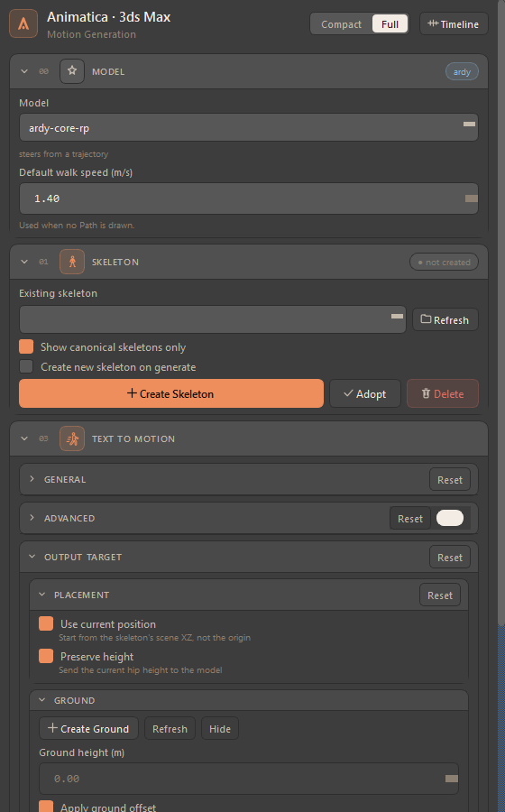
Task: Open the Existing skeleton dropdown
Action: click(x=213, y=319)
